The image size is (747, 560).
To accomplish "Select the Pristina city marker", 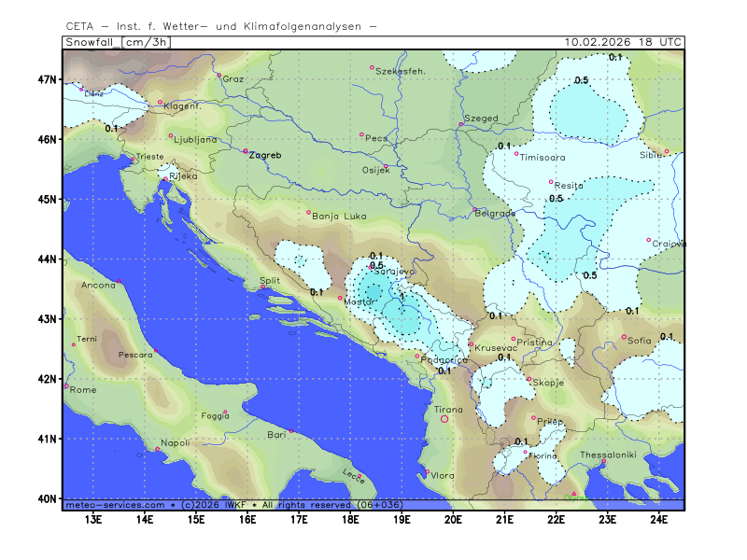I will coord(514,340).
